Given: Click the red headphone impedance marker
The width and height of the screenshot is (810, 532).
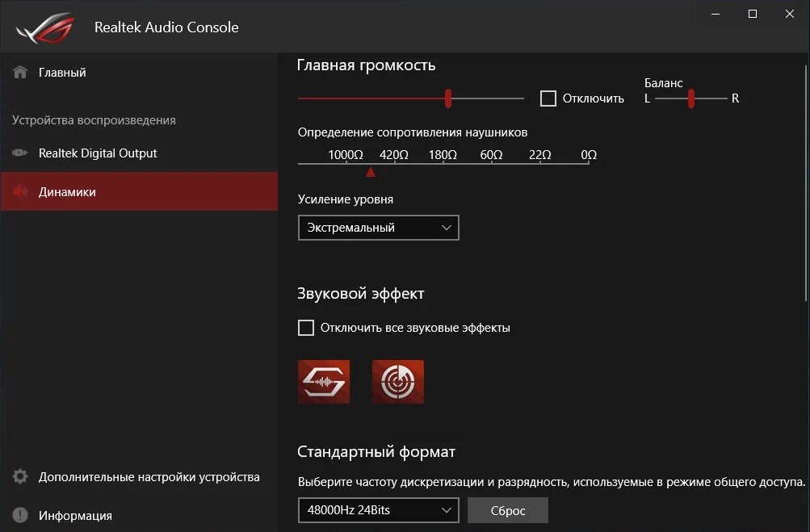Looking at the screenshot, I should 371,172.
